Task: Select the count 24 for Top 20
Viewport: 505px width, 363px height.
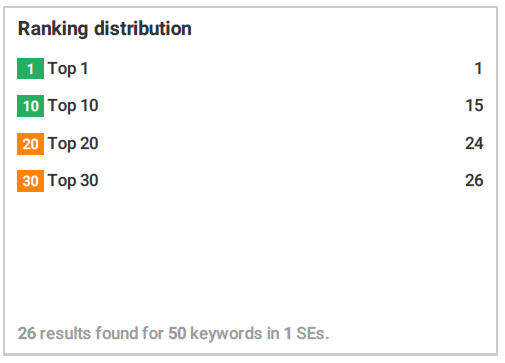Action: click(474, 144)
